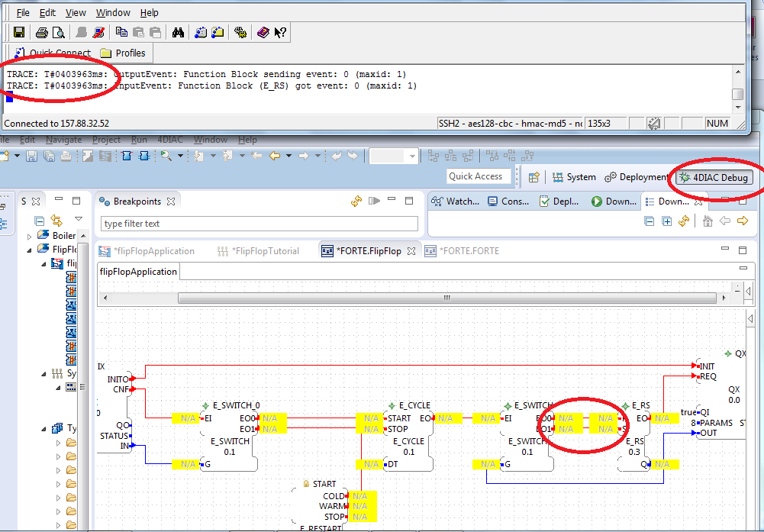This screenshot has height=532, width=764.
Task: Click Expand All icon in Download view
Action: click(x=667, y=221)
